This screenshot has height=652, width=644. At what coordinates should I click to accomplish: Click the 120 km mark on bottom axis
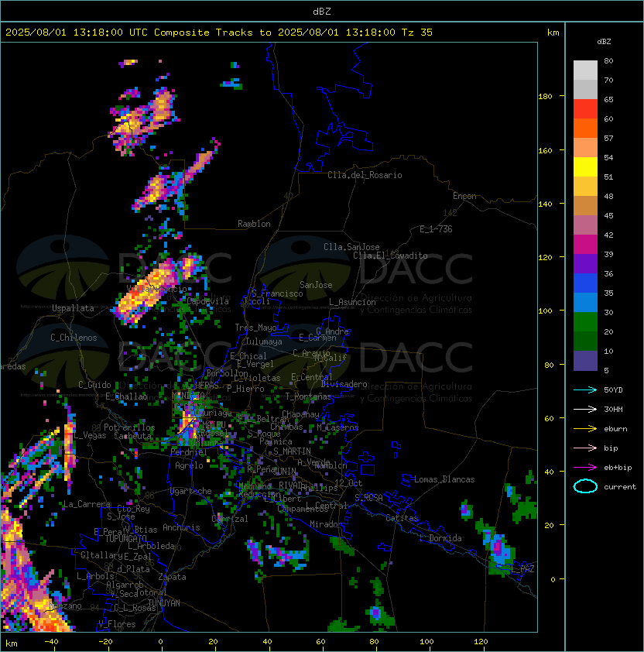click(480, 642)
